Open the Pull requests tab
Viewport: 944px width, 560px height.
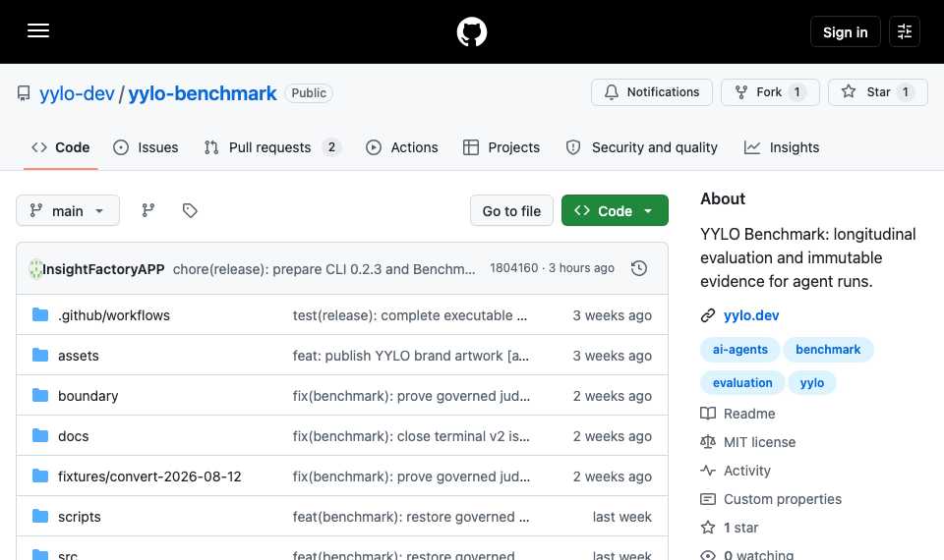[272, 147]
